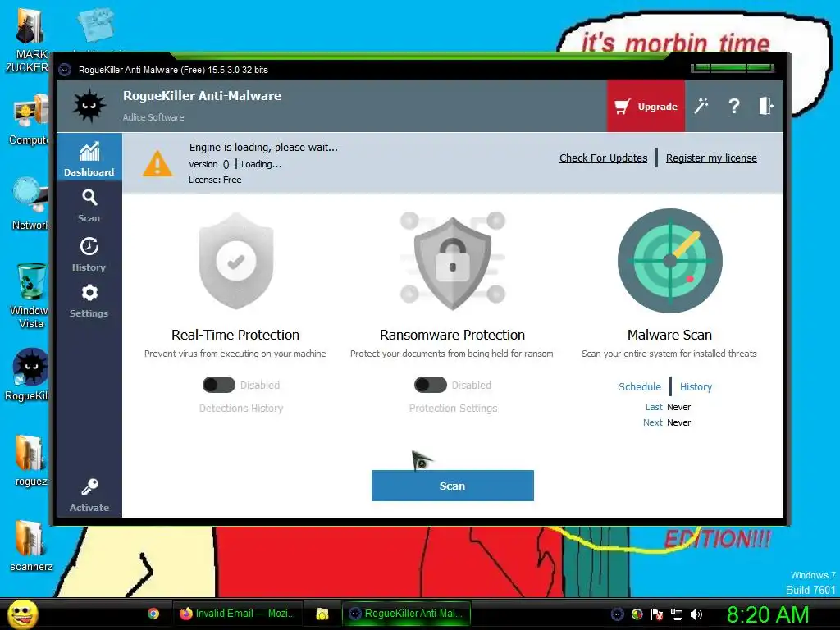Click RogueKiller tray icon
840x630 pixels.
(x=618, y=614)
